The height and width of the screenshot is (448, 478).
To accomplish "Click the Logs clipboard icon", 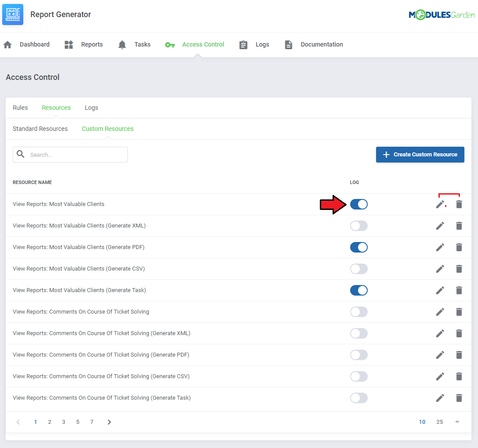I will pyautogui.click(x=243, y=45).
